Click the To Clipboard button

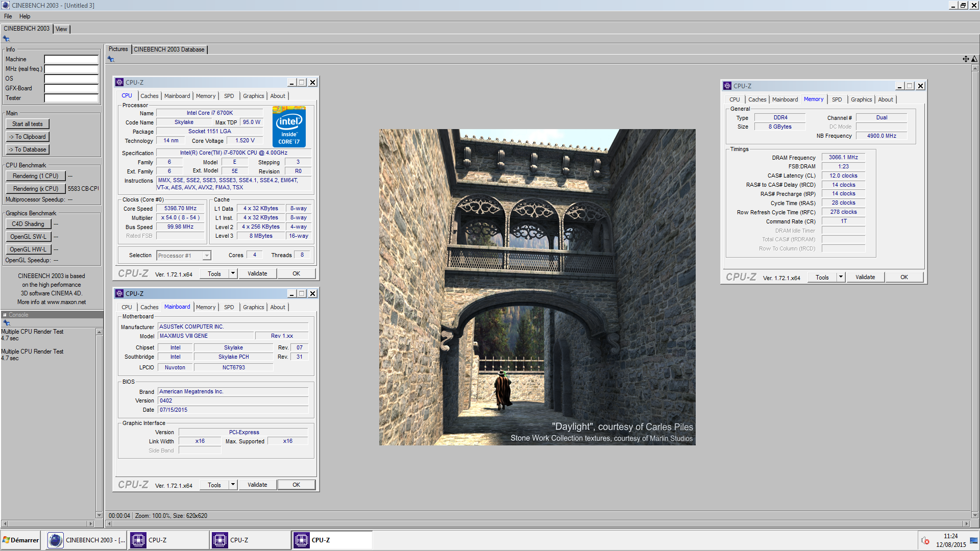(28, 137)
